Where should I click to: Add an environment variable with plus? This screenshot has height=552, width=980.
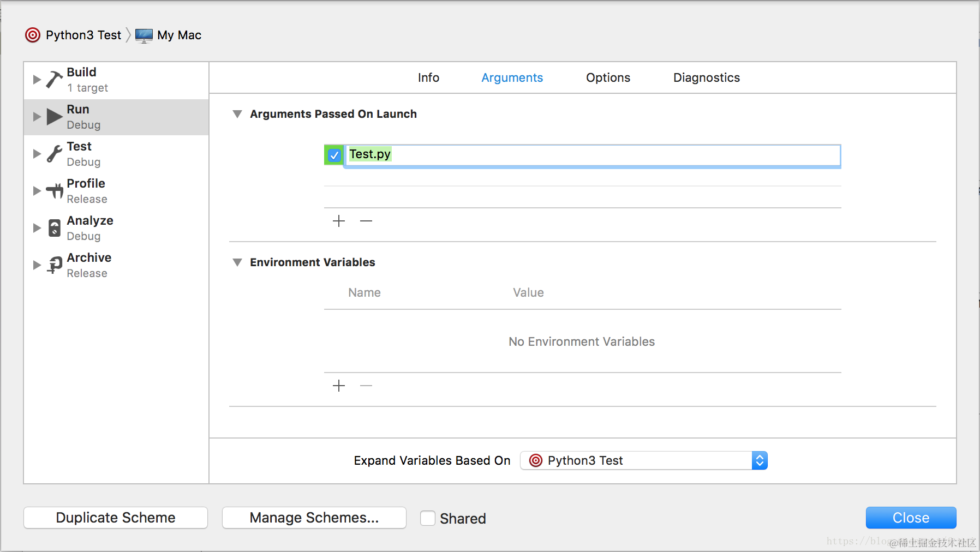tap(339, 386)
